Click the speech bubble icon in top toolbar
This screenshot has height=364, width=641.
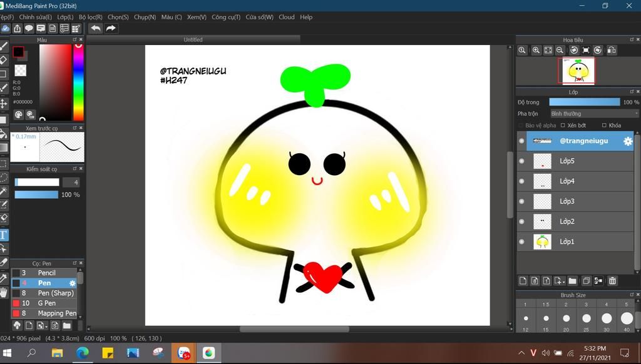point(29,28)
